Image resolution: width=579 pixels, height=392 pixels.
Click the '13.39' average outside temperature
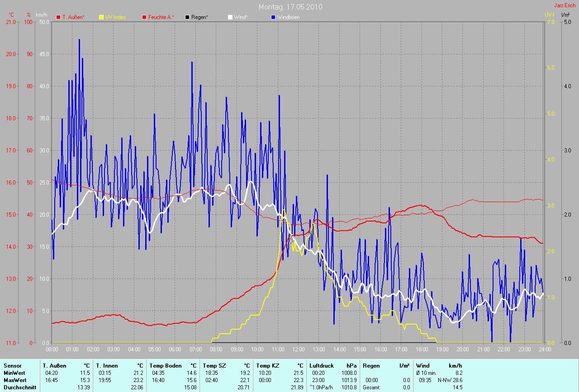point(83,387)
